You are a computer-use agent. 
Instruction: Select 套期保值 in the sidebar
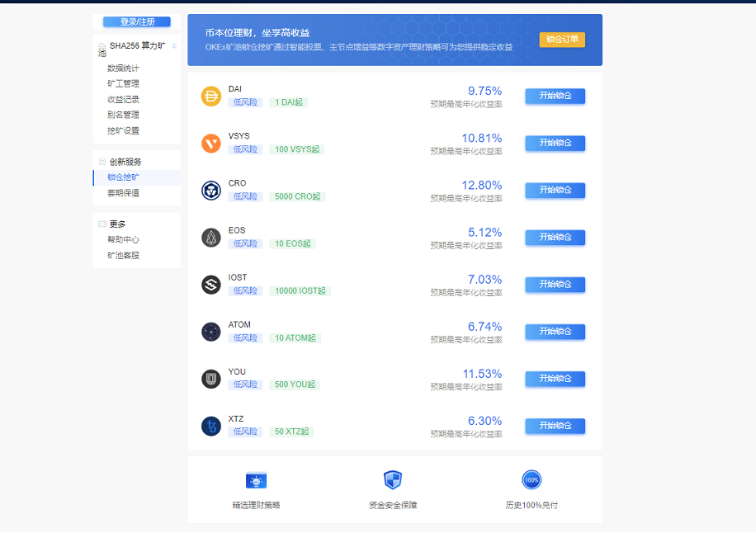[123, 193]
